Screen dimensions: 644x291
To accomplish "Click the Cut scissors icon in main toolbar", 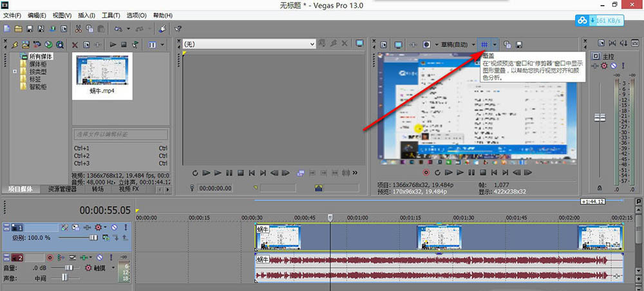I will pos(78,28).
